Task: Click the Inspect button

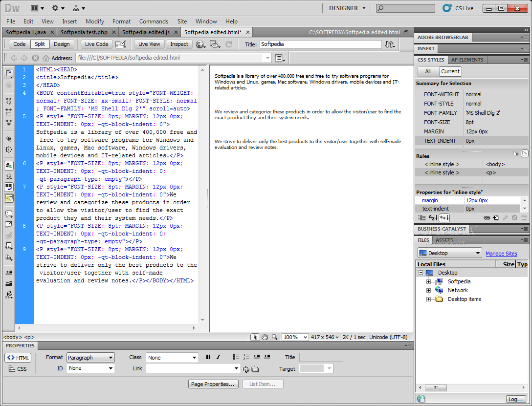Action: tap(179, 44)
